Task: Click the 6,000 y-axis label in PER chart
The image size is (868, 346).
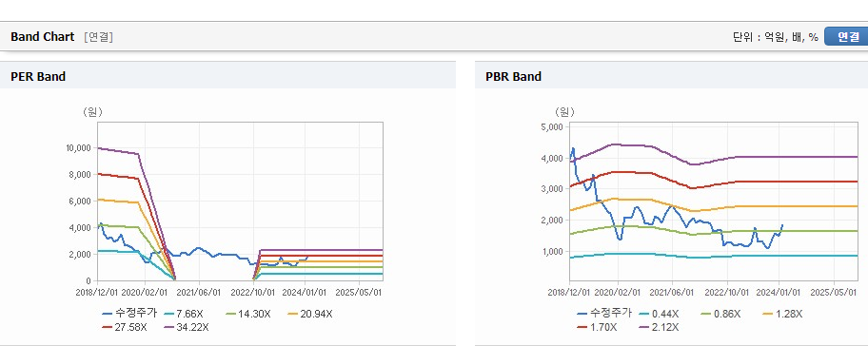Action: pyautogui.click(x=80, y=202)
